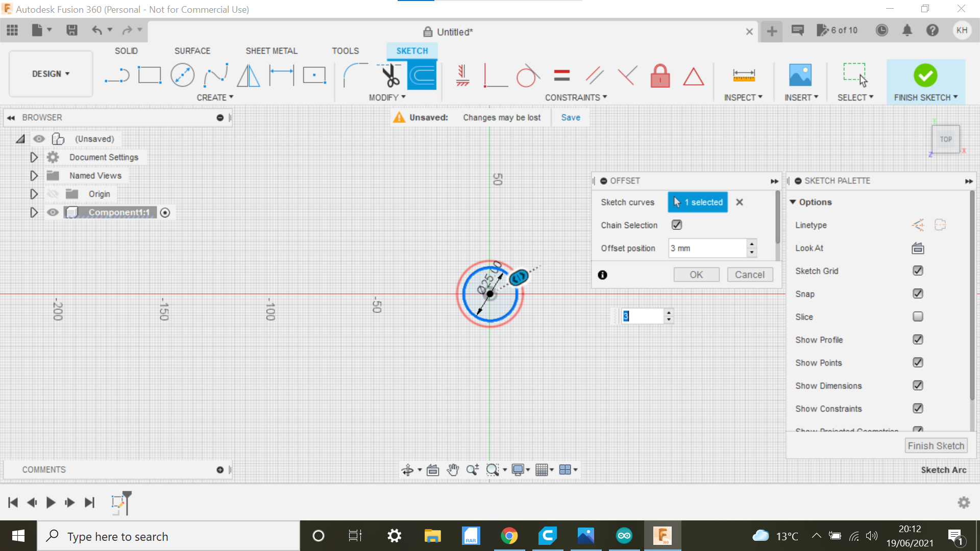The height and width of the screenshot is (551, 980).
Task: Click OK to confirm the offset
Action: click(696, 274)
